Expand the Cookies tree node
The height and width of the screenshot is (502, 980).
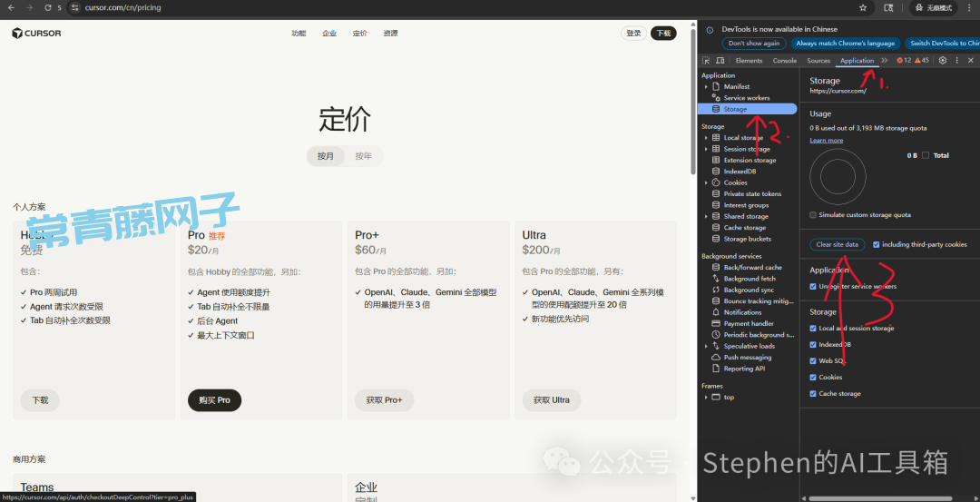coord(706,182)
